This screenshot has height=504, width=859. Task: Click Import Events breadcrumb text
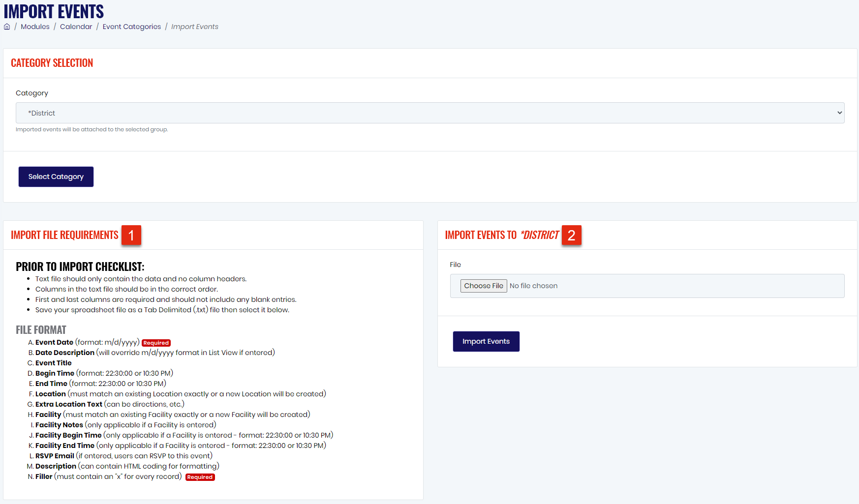tap(195, 27)
